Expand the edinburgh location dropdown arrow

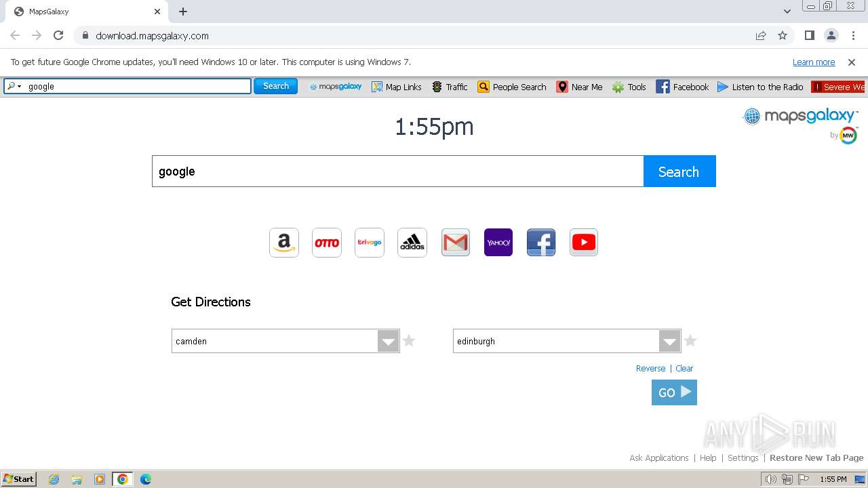pos(670,341)
